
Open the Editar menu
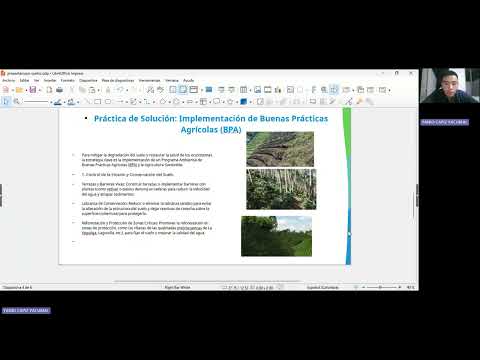pos(24,80)
